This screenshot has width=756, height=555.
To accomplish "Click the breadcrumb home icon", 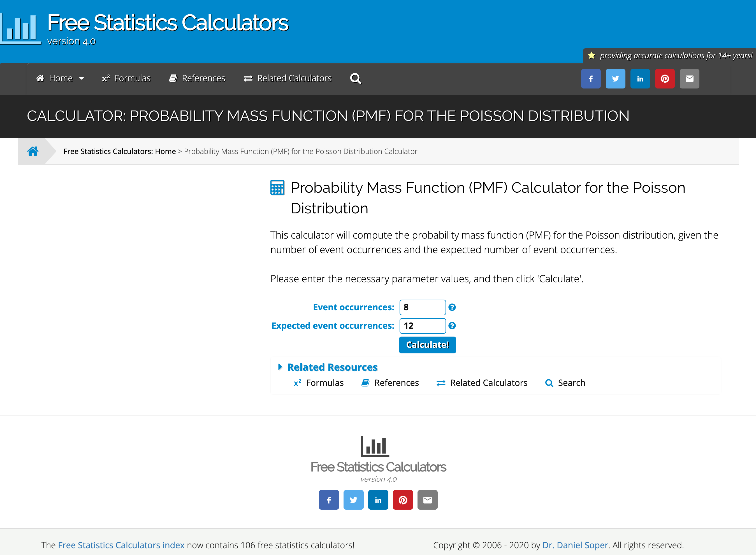I will pos(33,151).
